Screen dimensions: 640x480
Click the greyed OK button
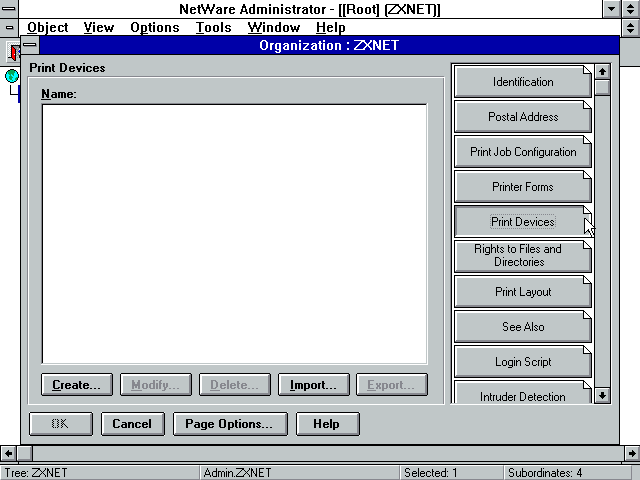61,424
